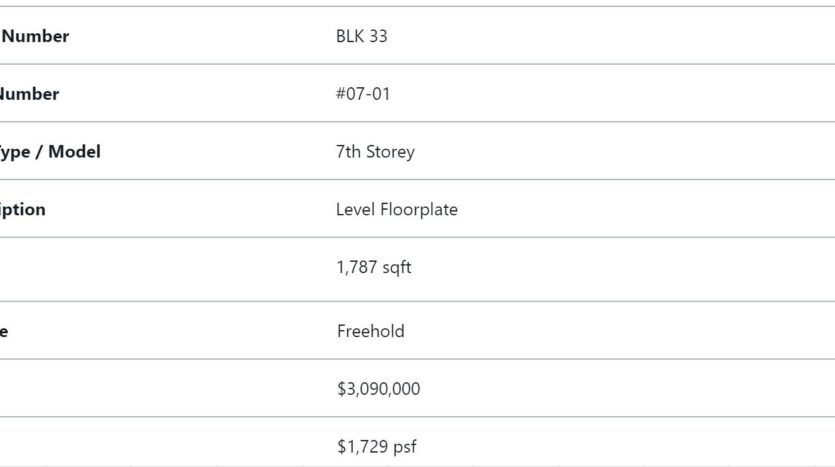Click empty label cell of the $1,729 psf row

click(160, 443)
